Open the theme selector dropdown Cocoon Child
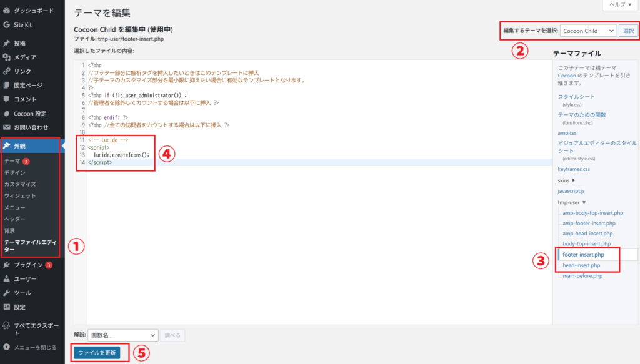 click(588, 31)
